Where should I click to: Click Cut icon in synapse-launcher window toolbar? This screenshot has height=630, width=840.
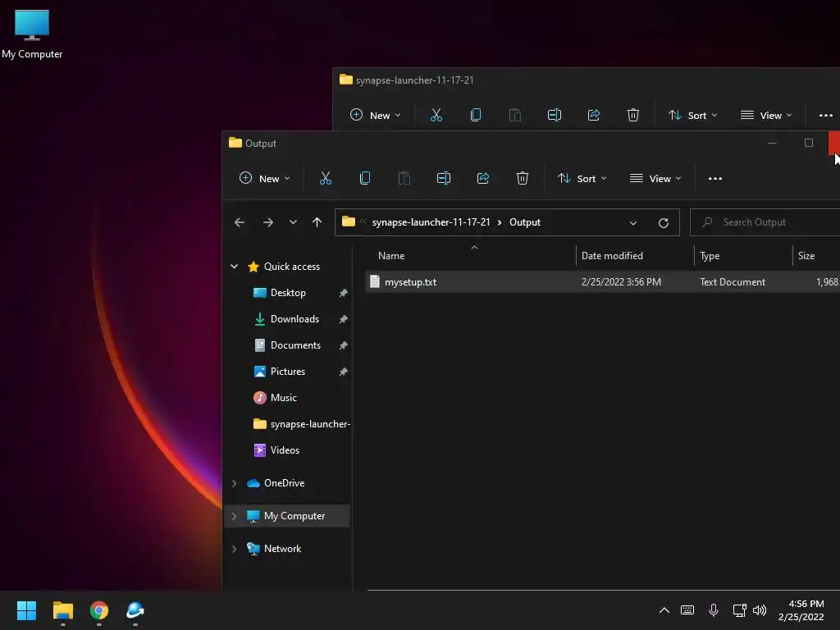(436, 115)
